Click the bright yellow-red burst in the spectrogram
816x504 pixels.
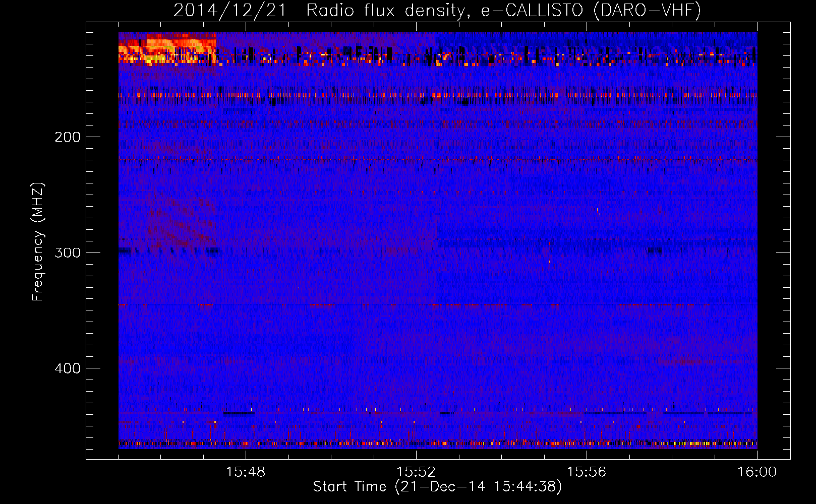pos(167,49)
